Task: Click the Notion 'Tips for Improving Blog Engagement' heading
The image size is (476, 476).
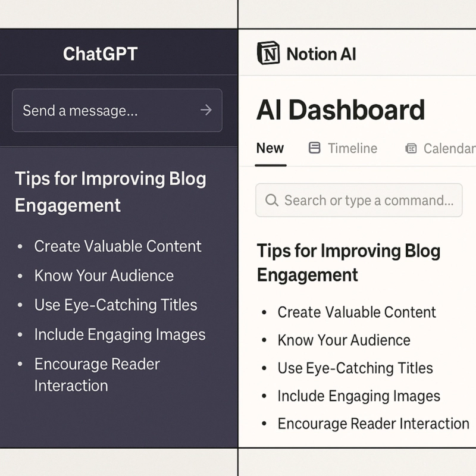Action: point(349,263)
